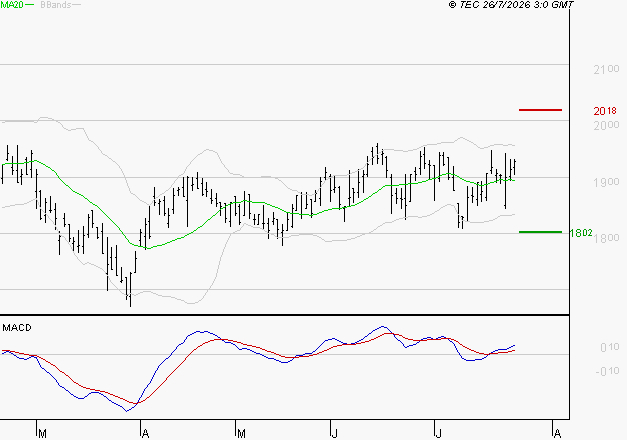Click the MA20 legend label
The height and width of the screenshot is (440, 627).
[12, 5]
